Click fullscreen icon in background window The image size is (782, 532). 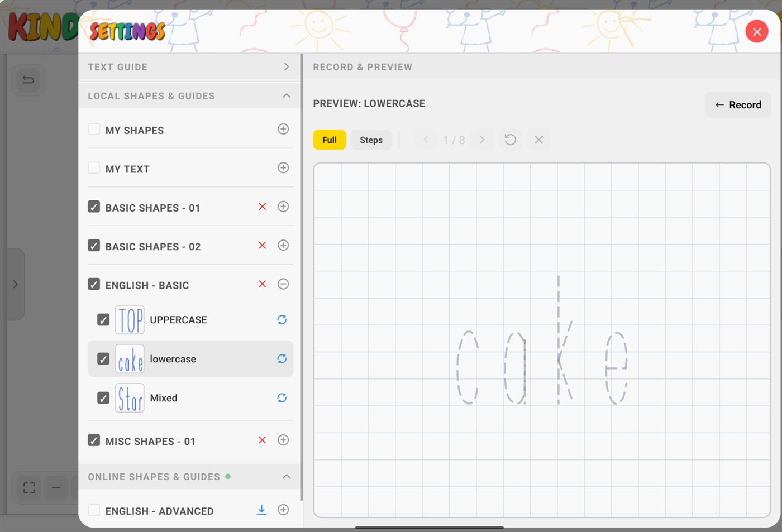(29, 488)
